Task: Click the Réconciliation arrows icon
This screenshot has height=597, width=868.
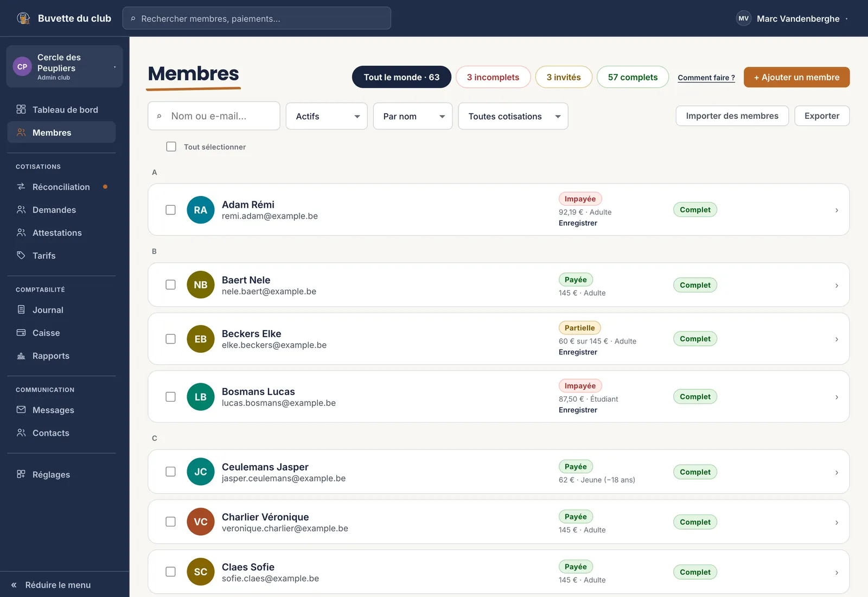Action: pos(21,187)
